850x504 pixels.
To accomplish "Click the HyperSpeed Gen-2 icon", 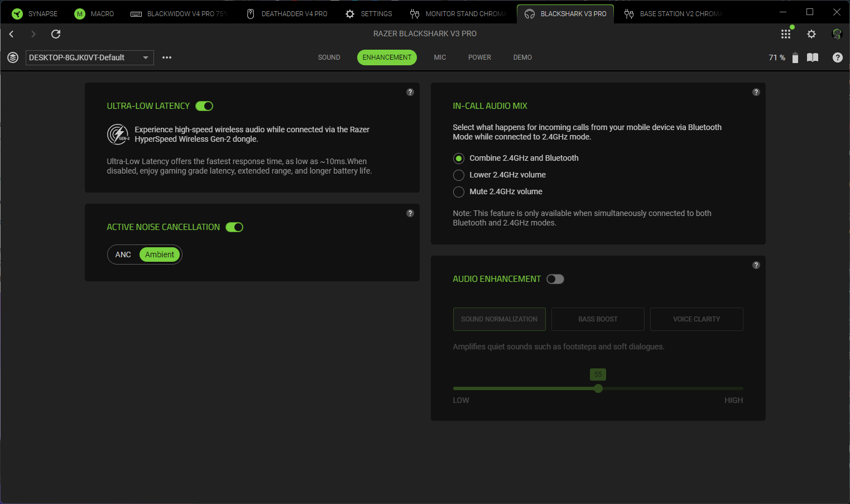I will point(118,135).
